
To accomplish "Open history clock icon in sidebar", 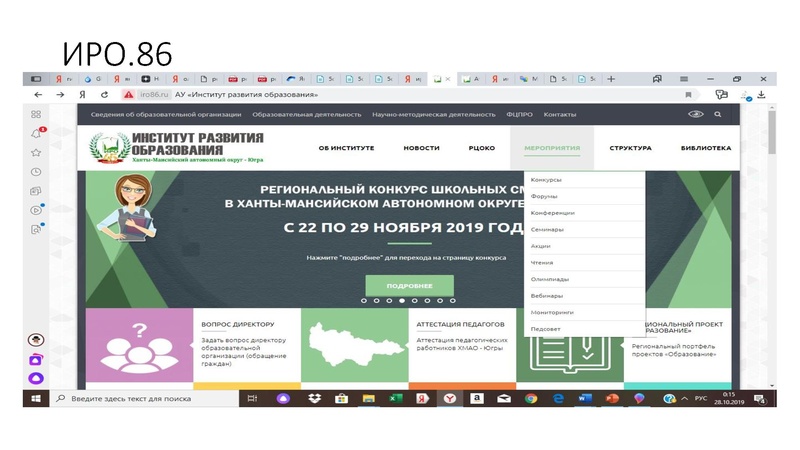I will [36, 172].
